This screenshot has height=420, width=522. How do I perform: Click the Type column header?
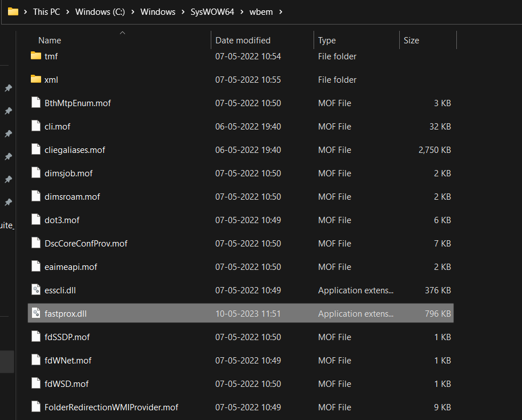coord(327,41)
